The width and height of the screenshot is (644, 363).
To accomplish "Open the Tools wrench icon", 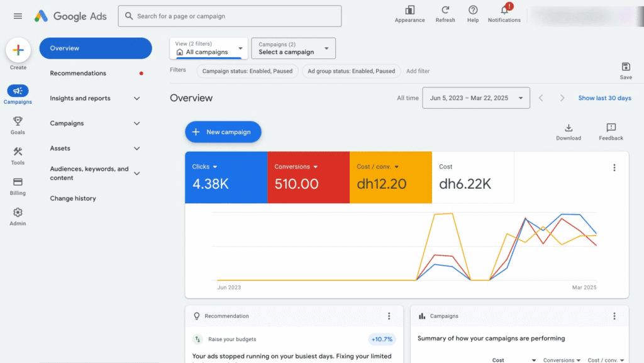I will [18, 152].
